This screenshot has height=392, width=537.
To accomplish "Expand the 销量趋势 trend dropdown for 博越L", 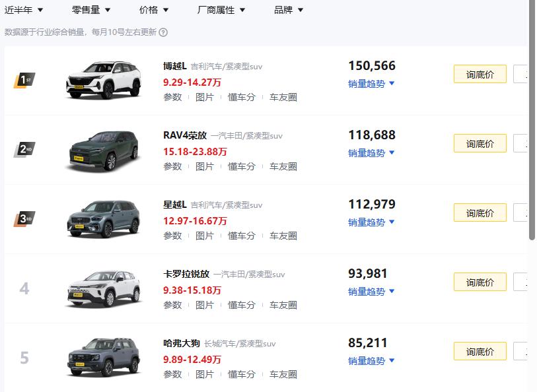I will tap(370, 84).
